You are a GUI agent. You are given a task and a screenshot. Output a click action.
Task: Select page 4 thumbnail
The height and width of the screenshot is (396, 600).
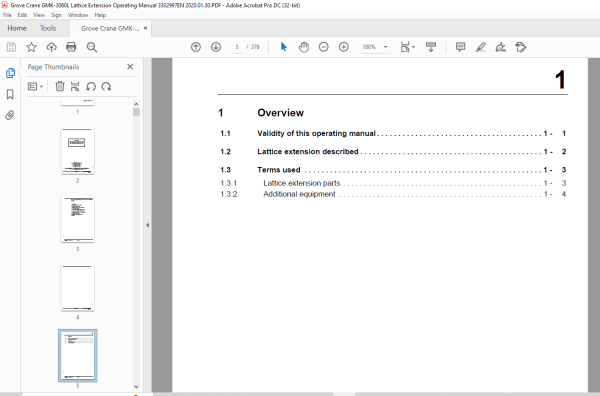(77, 287)
